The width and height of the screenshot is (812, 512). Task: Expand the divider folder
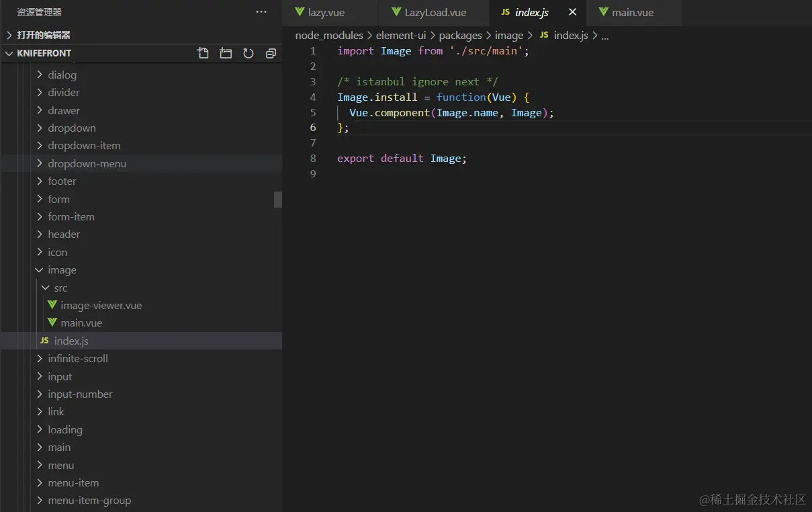(141, 92)
